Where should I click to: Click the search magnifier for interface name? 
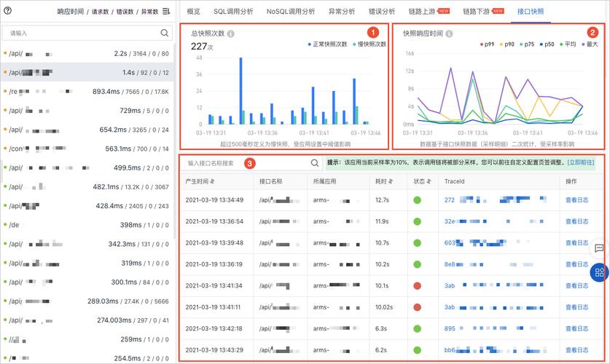[315, 163]
